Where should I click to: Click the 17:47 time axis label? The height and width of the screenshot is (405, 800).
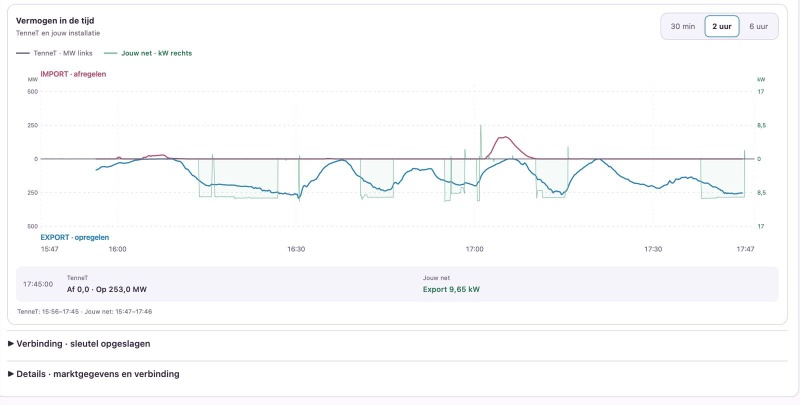point(745,249)
